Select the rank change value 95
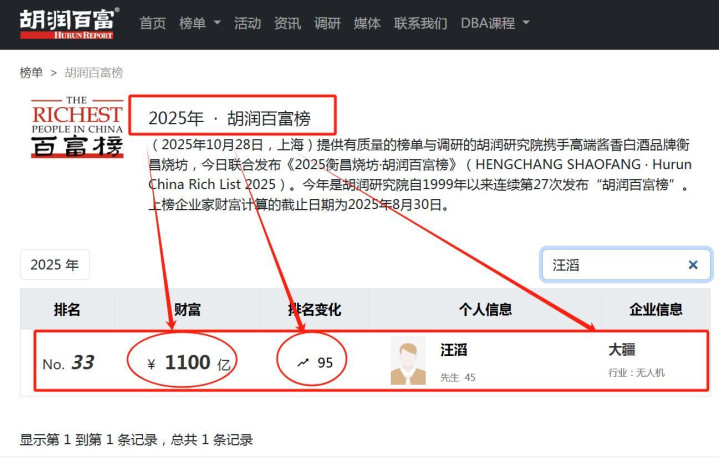719x458 pixels. click(325, 363)
